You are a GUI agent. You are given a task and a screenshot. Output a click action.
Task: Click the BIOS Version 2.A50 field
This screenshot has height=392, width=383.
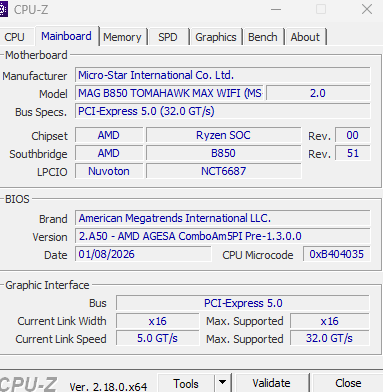223,236
